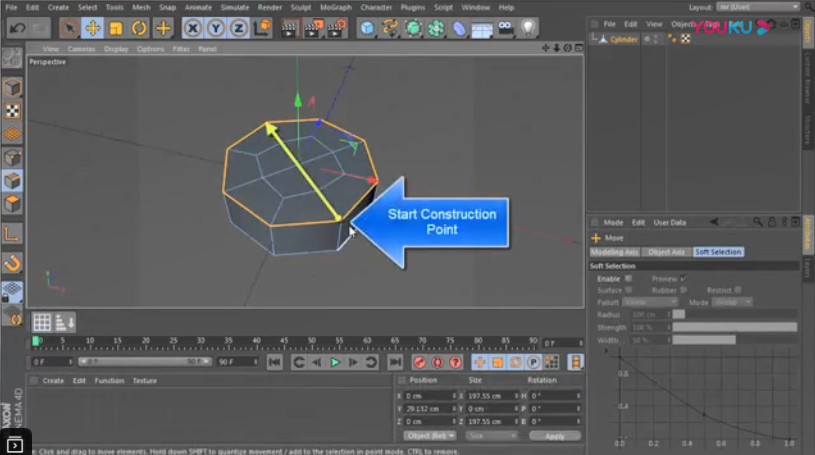The height and width of the screenshot is (455, 815).
Task: Select the Scale tool
Action: point(115,28)
